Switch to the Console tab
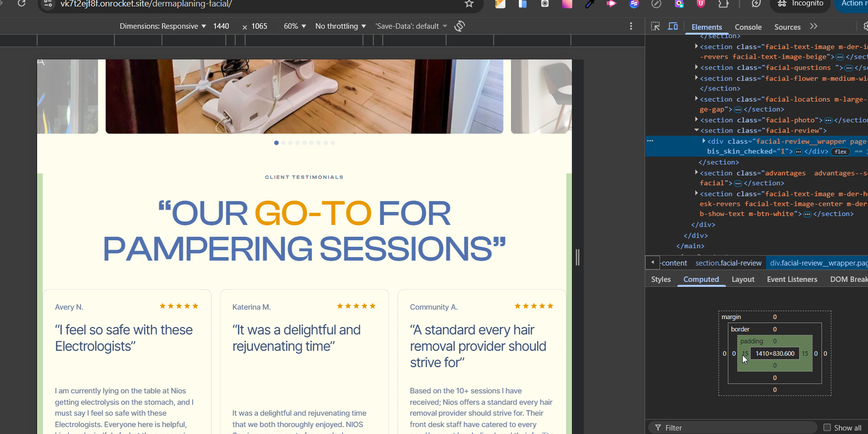868x434 pixels. (748, 27)
